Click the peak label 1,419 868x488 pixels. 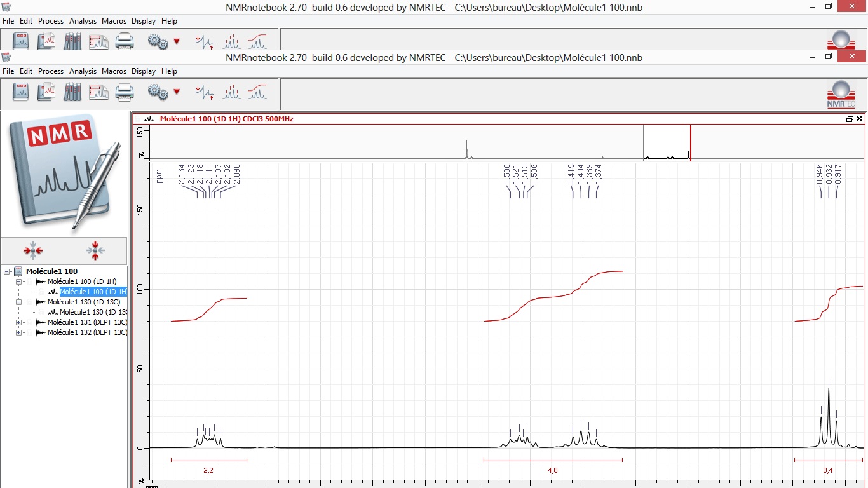571,175
